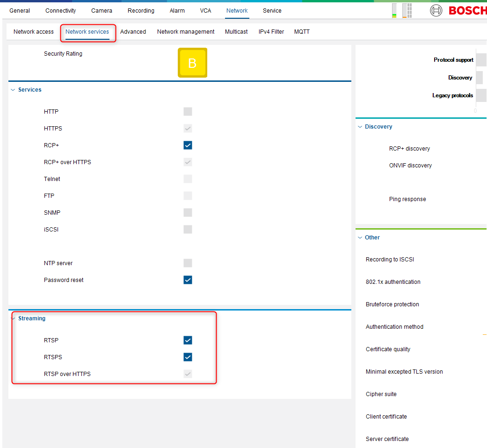Open the Camera menu
Viewport: 487px width, 448px height.
click(x=102, y=11)
